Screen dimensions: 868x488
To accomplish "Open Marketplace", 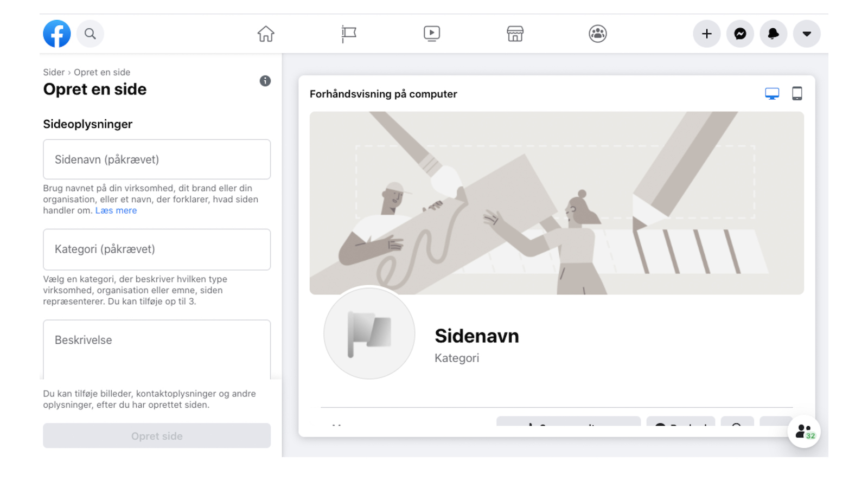I will pos(514,33).
